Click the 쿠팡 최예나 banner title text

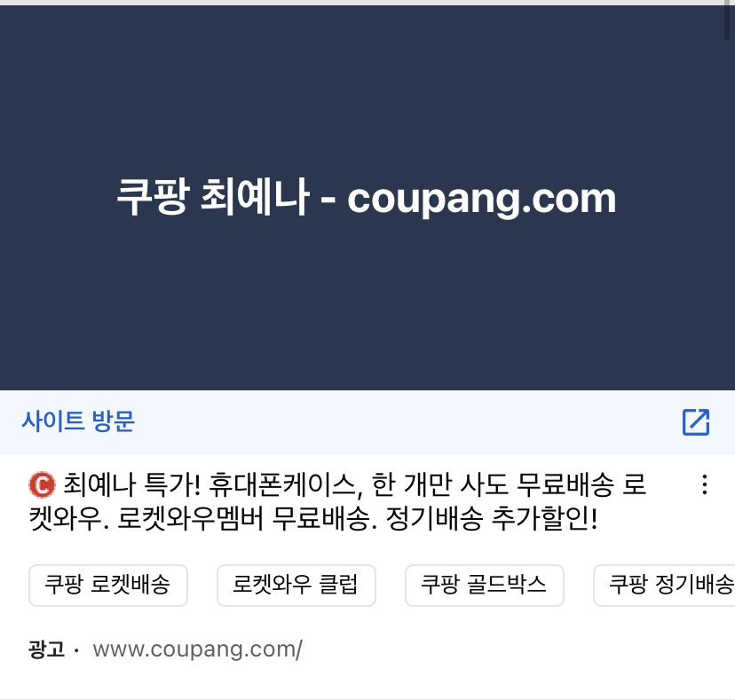point(213,197)
